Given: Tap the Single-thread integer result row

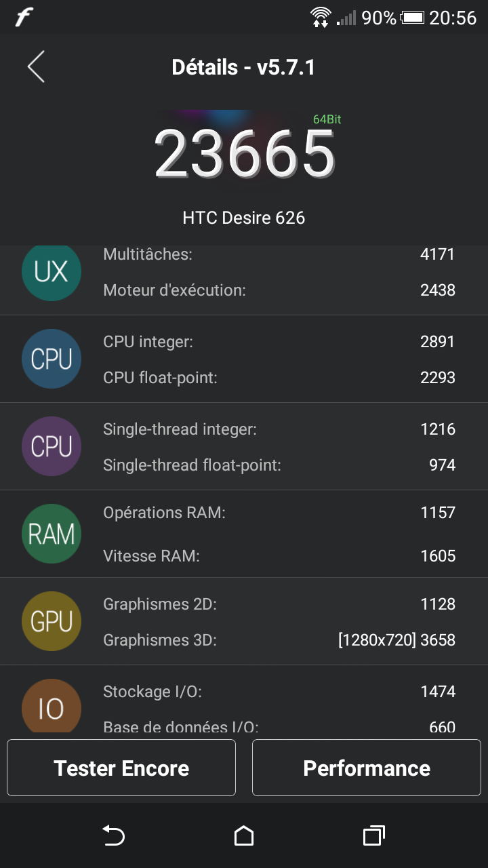Looking at the screenshot, I should 279,429.
